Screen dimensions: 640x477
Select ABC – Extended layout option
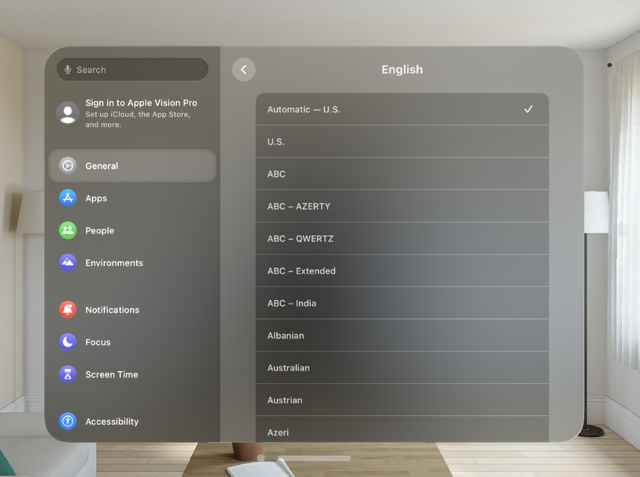pyautogui.click(x=401, y=271)
